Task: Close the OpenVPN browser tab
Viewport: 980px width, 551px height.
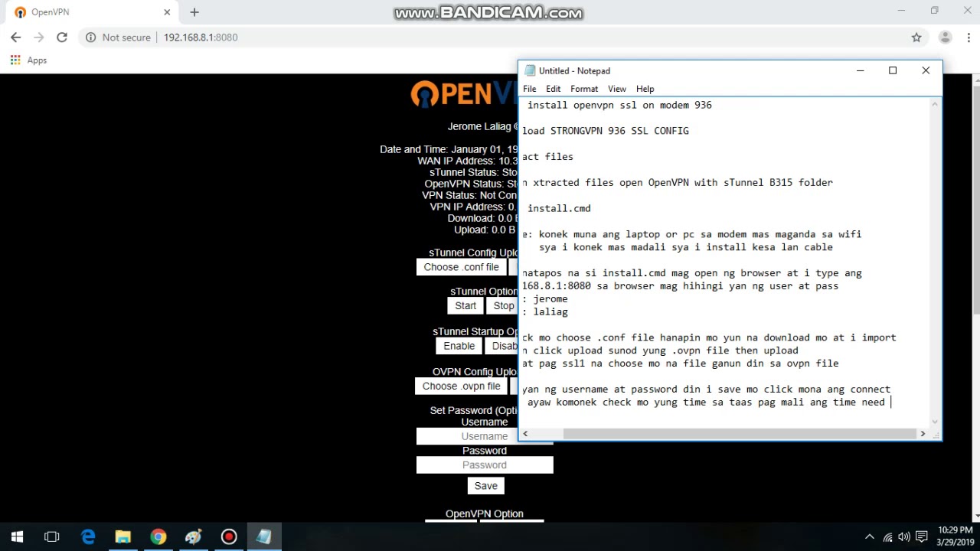Action: click(x=167, y=12)
